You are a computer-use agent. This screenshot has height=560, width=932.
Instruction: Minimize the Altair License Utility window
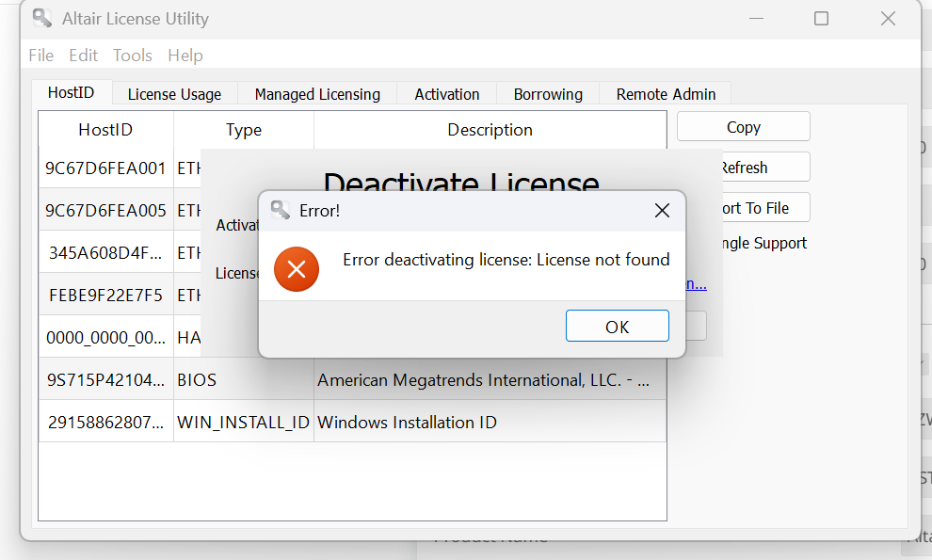click(x=756, y=19)
